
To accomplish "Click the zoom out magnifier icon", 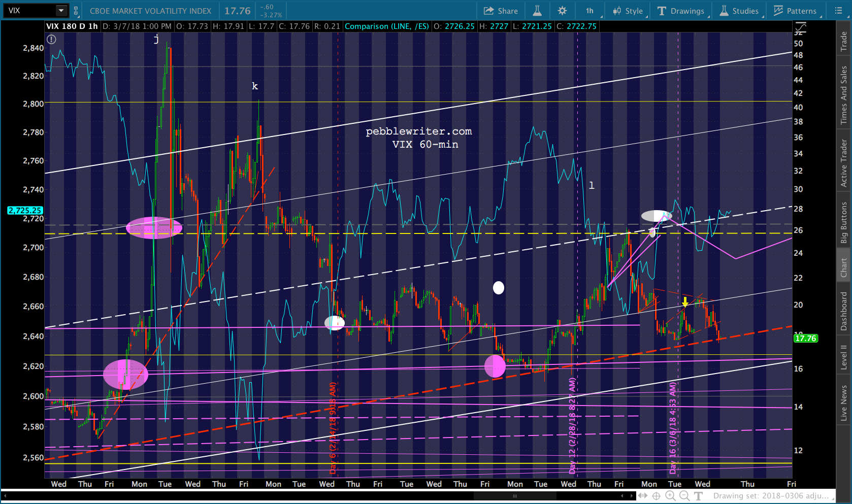I will click(684, 496).
